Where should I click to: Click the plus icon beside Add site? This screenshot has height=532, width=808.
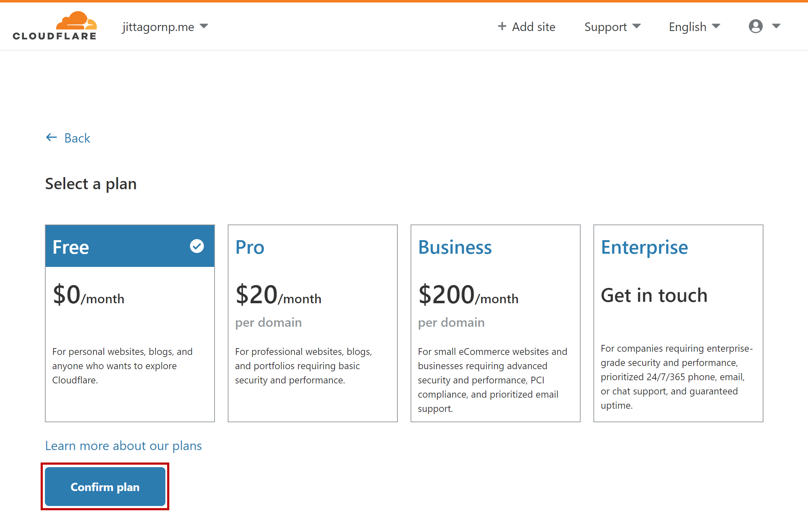pyautogui.click(x=502, y=26)
